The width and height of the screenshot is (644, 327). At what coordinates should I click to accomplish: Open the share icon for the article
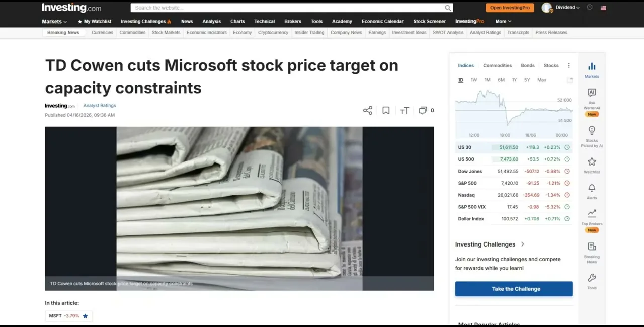[368, 110]
